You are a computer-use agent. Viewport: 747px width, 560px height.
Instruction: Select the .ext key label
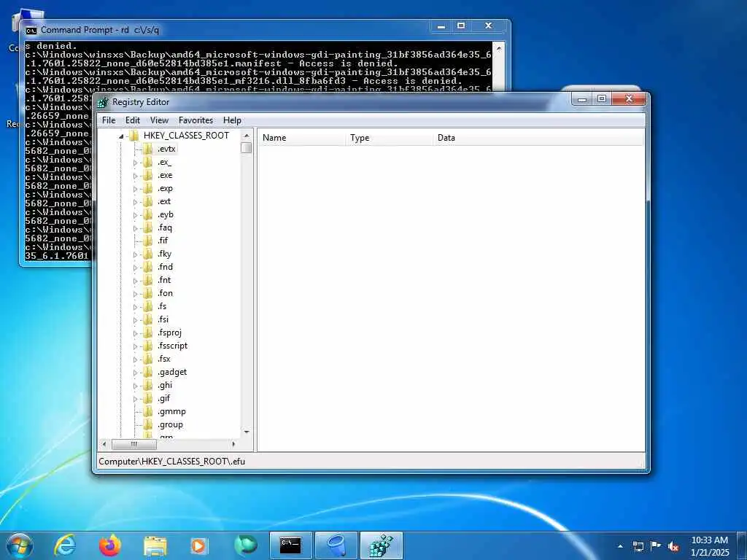[x=164, y=201]
